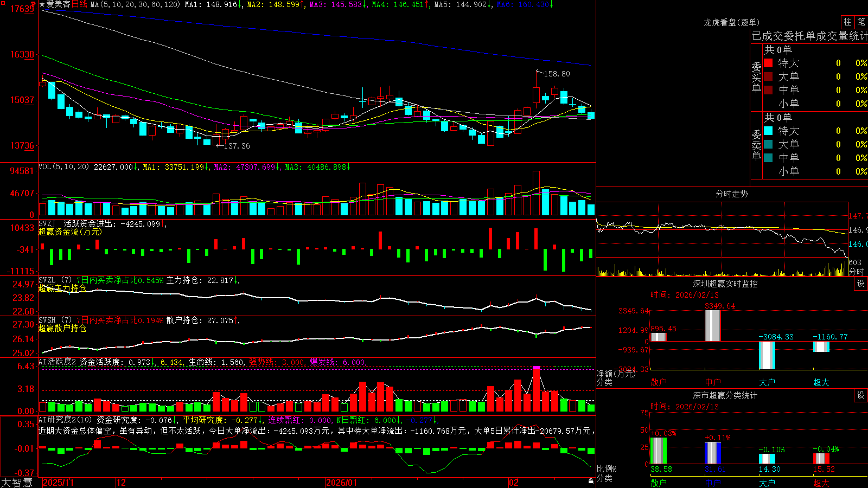Switch 龙虎看盘 to 柱 bar view

[847, 22]
